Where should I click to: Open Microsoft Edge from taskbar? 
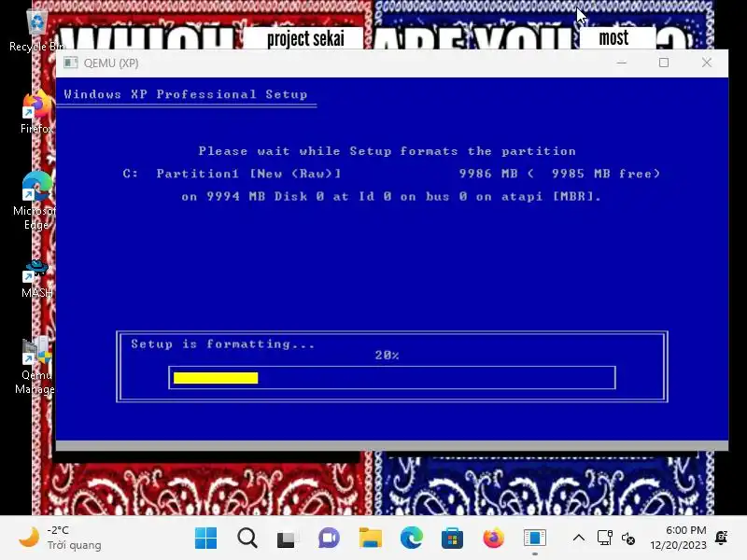click(411, 539)
